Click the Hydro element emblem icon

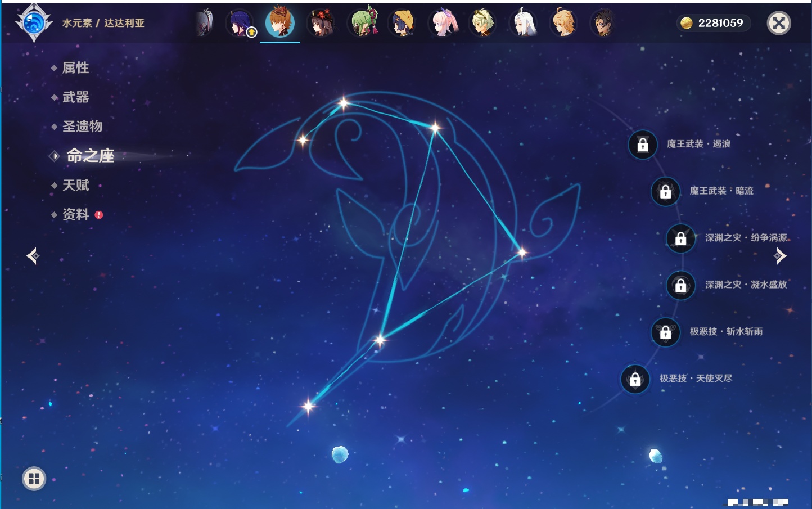34,23
